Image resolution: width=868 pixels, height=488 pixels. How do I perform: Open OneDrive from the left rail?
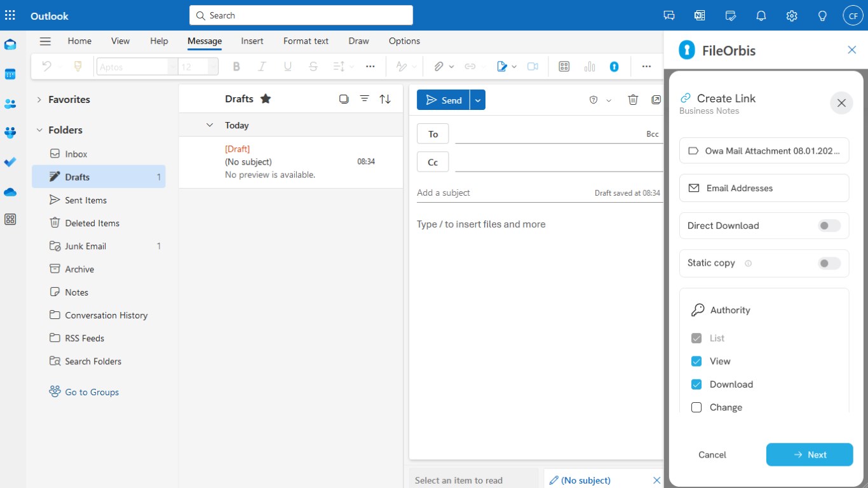click(10, 191)
